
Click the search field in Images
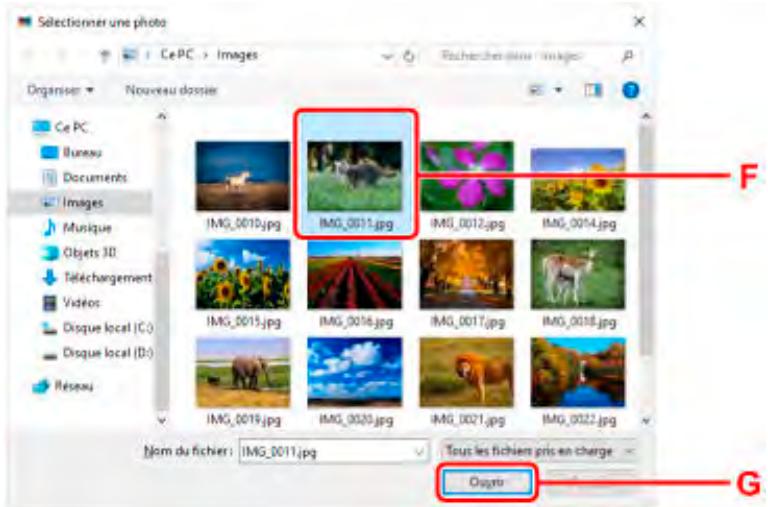point(530,56)
